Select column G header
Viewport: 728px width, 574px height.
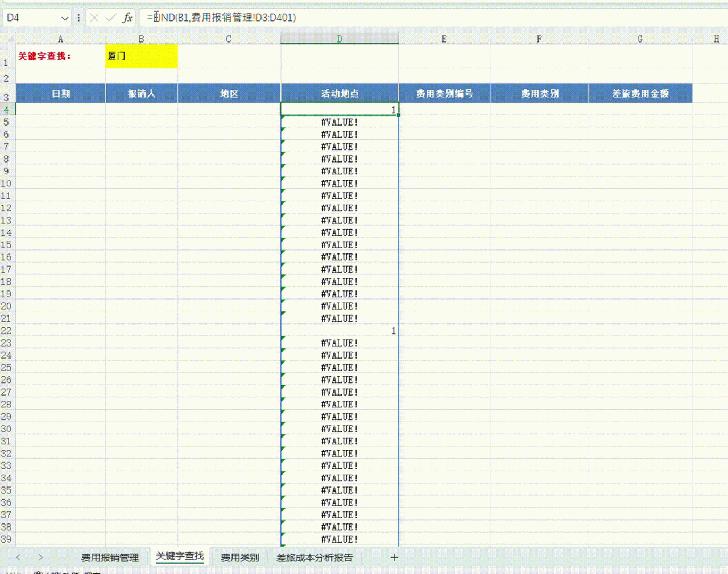(640, 39)
